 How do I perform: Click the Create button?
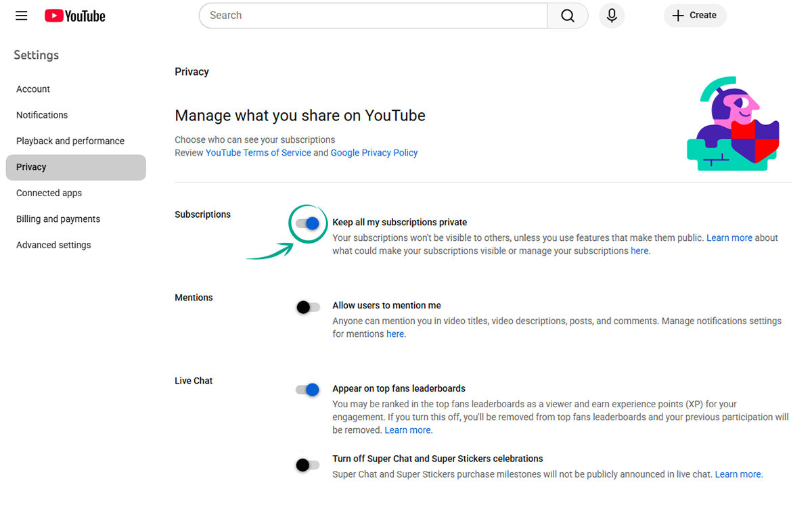(695, 16)
